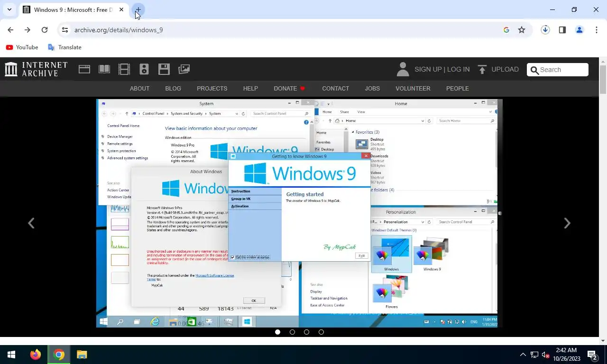Open the Images icon
Viewport: 607px width, 364px height.
tap(184, 69)
